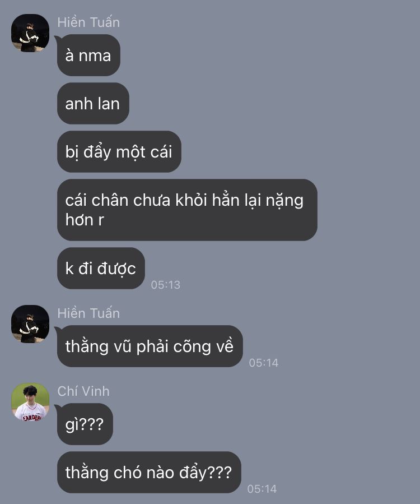Click the Hiền Tuấn name above 'à nma'

coord(88,22)
